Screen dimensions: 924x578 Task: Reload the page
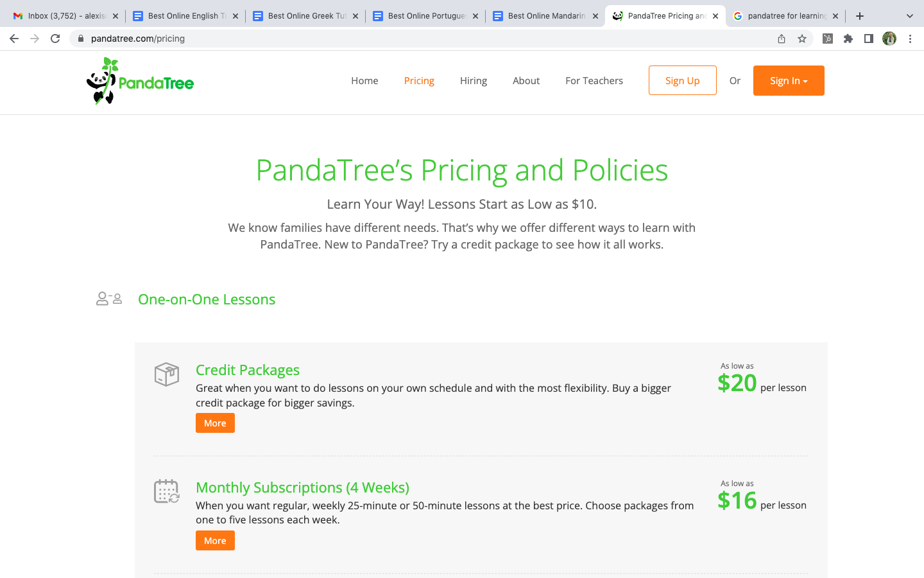(55, 39)
